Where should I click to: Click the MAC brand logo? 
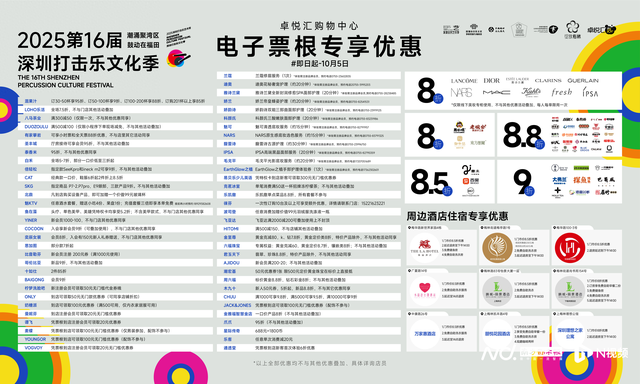(x=496, y=93)
